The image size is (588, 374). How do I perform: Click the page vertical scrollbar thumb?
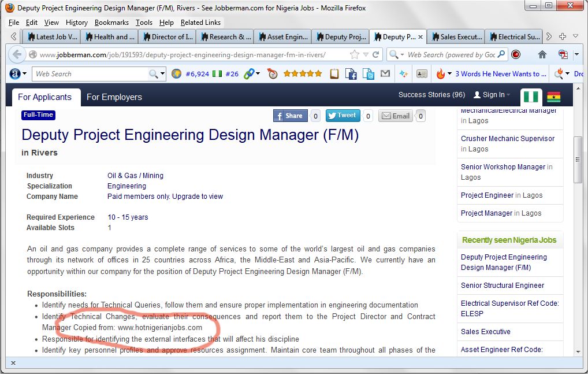(x=578, y=160)
